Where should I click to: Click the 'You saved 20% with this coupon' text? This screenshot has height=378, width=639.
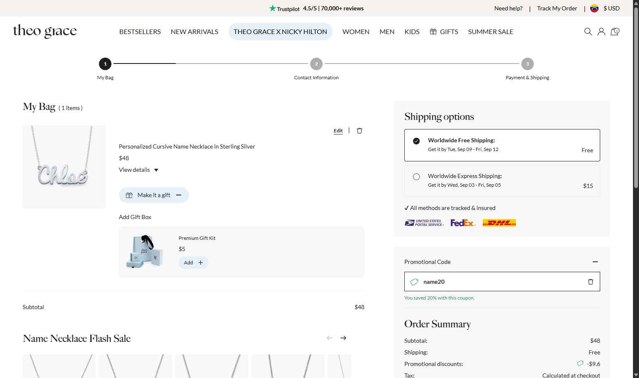(x=439, y=298)
